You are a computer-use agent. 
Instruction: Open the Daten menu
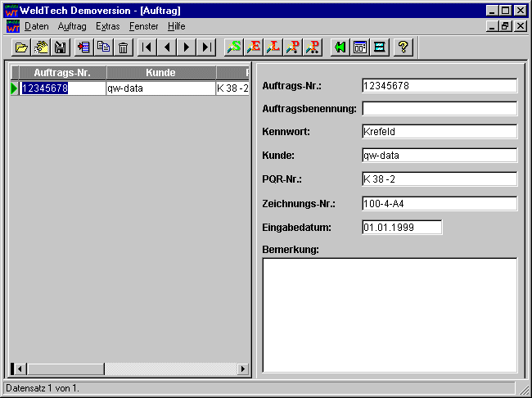pyautogui.click(x=37, y=26)
